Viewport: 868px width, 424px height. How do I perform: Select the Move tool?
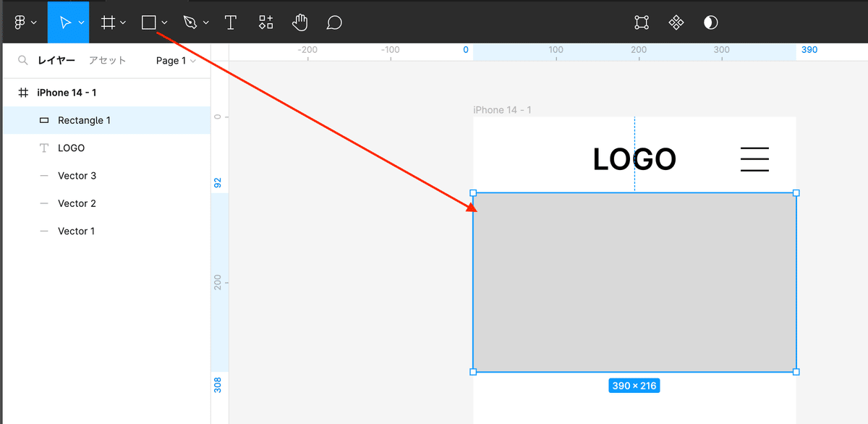[65, 22]
